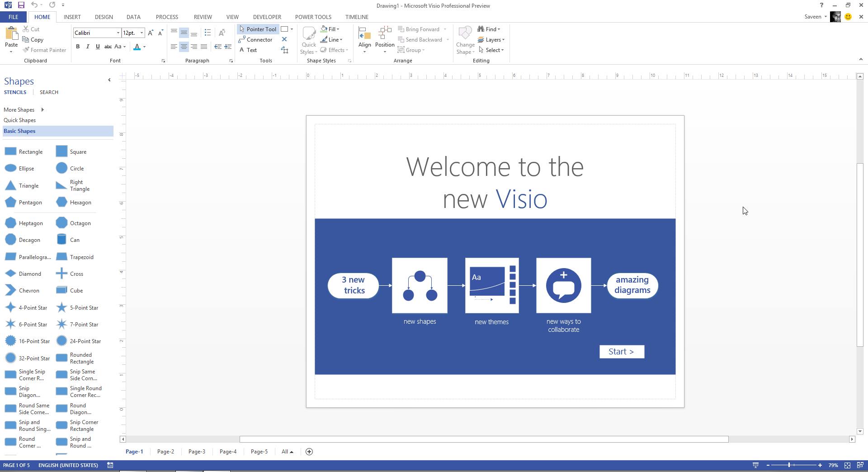The width and height of the screenshot is (868, 472).
Task: Open the DESIGN ribbon tab
Action: tap(104, 17)
